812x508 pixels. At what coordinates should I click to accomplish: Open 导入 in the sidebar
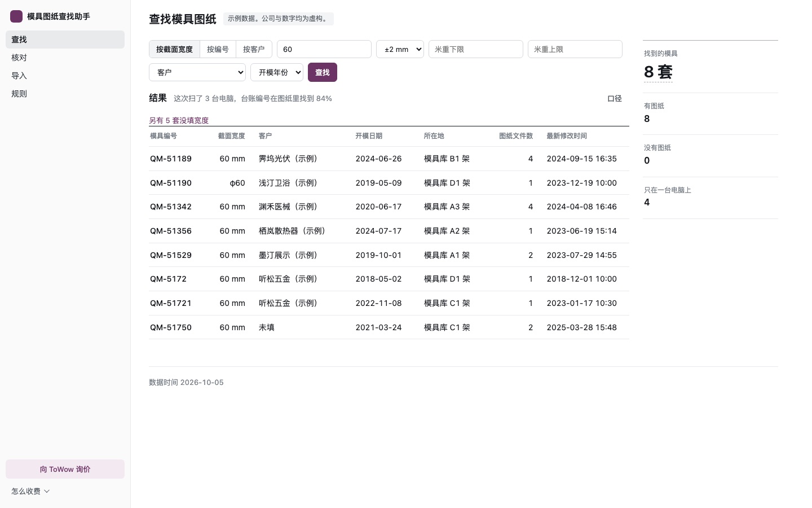tap(65, 76)
